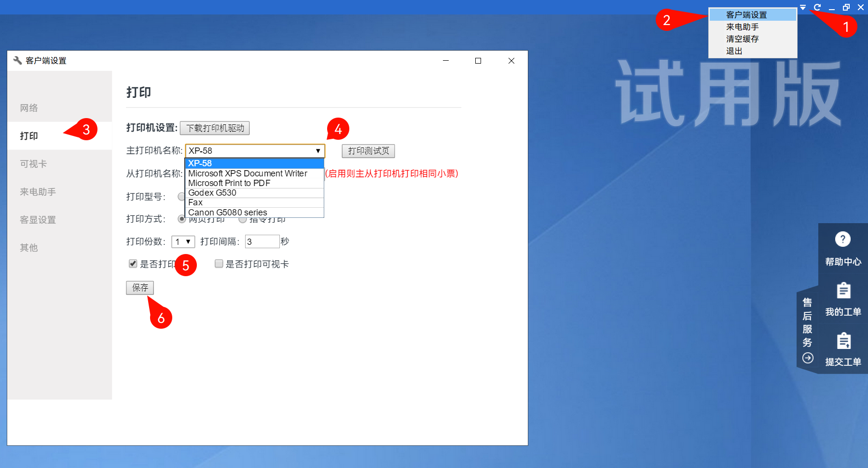Toggle the 是否打印 checkbox that is checked
This screenshot has height=468, width=868.
click(x=133, y=264)
